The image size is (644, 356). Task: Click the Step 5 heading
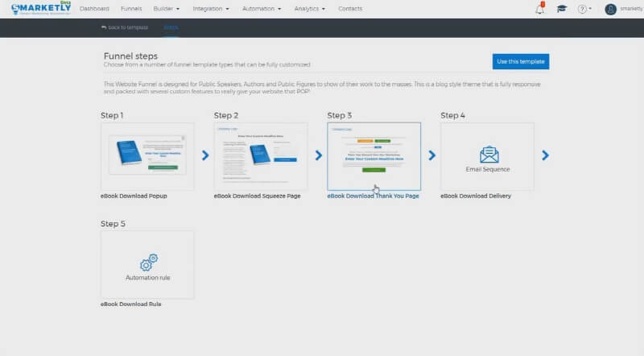[x=113, y=224]
